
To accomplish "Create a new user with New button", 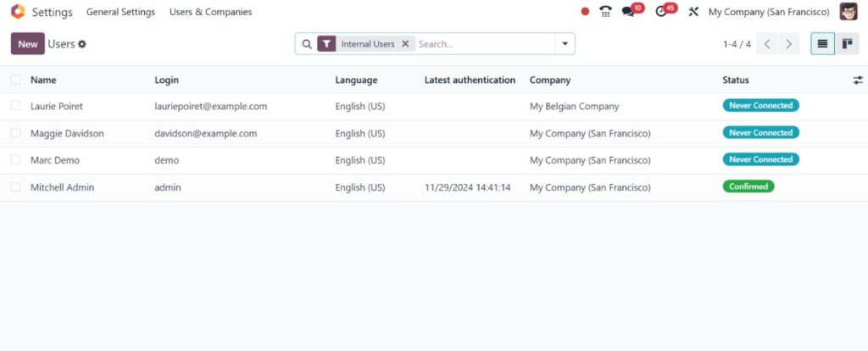I will pyautogui.click(x=28, y=44).
